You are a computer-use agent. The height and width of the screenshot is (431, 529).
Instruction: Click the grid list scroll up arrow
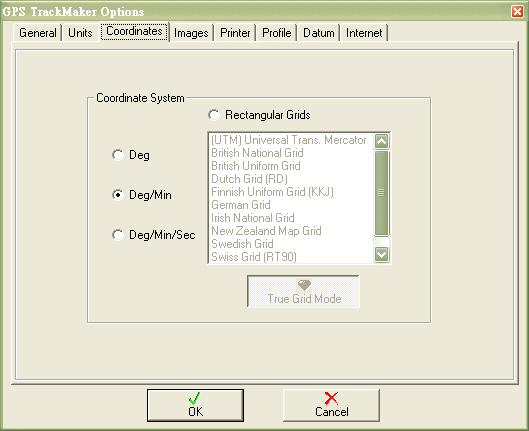click(x=382, y=141)
